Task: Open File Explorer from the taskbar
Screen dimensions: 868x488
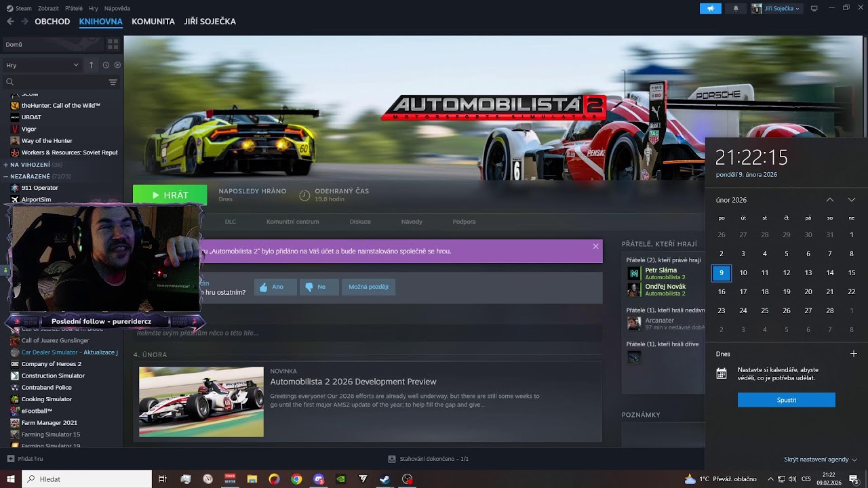Action: point(252,479)
